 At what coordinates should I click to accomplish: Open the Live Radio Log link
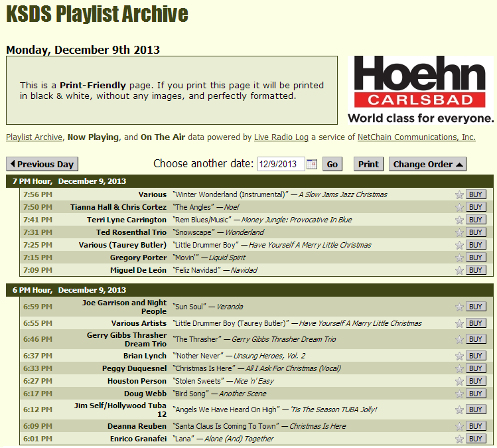(281, 137)
